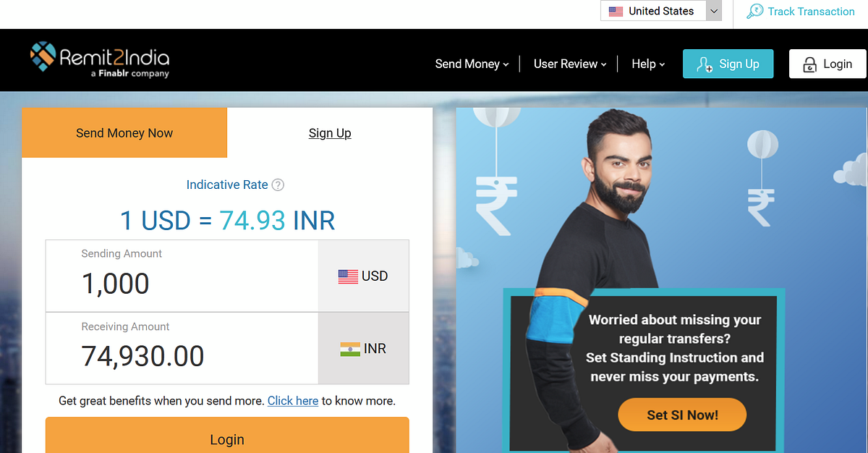This screenshot has height=453, width=868.
Task: Open the United States country dropdown arrow
Action: [x=714, y=11]
